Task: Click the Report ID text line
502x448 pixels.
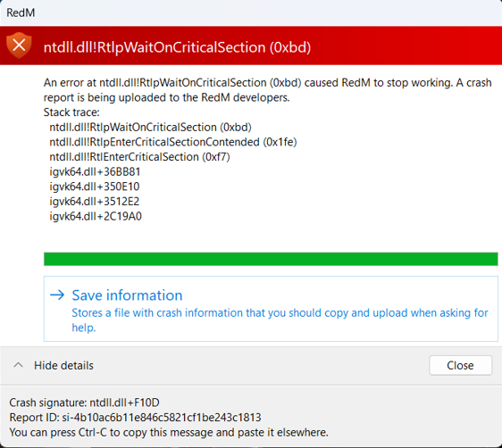Action: 135,418
